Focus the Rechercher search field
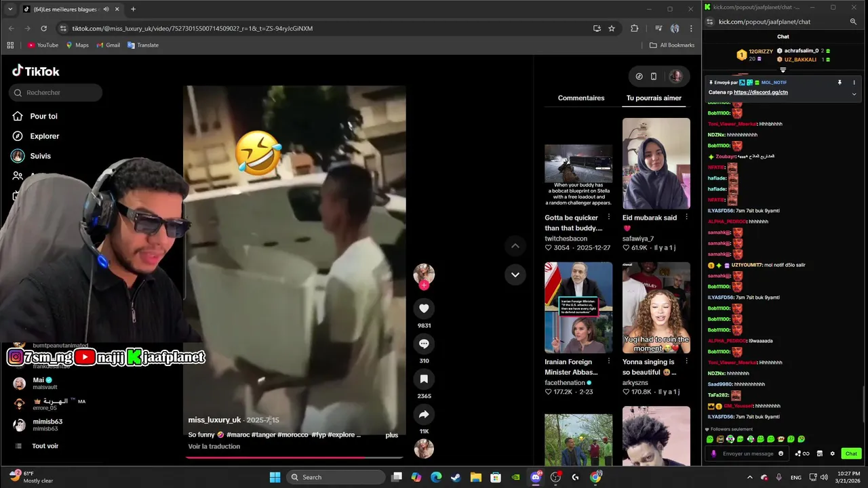The height and width of the screenshot is (488, 868). [56, 93]
